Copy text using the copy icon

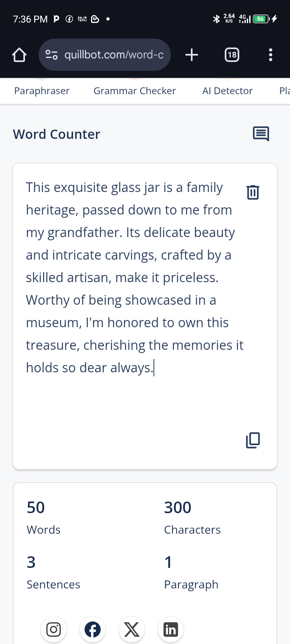(x=253, y=440)
